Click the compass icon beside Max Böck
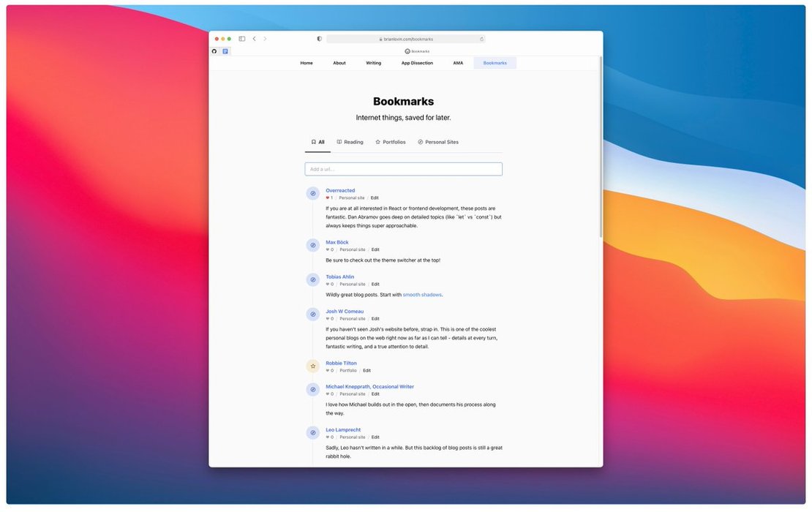Screen dimensions: 812x512 [x=313, y=245]
